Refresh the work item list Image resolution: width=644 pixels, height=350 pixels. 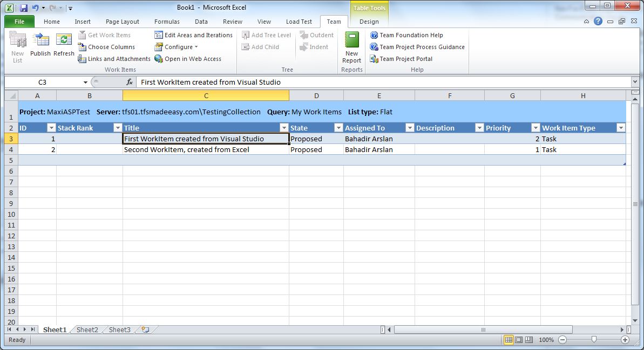coord(64,45)
